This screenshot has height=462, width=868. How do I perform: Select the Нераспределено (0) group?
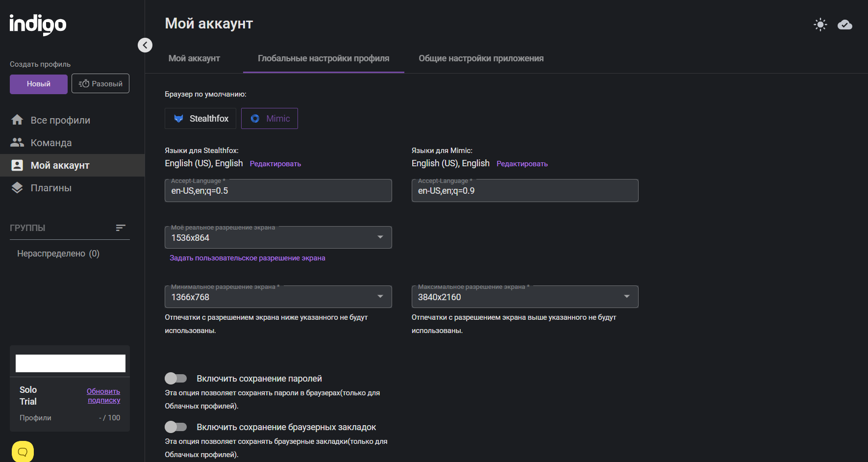tap(58, 254)
